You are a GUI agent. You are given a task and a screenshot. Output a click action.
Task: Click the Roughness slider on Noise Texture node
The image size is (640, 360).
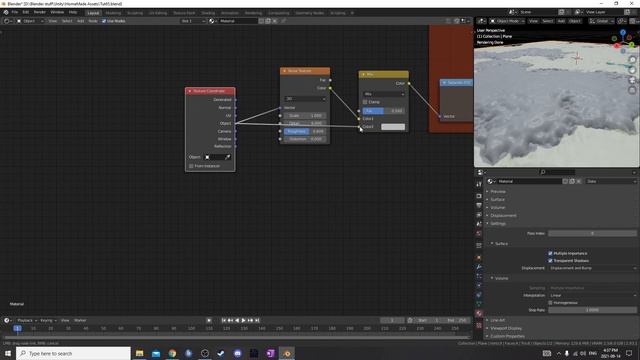point(305,131)
